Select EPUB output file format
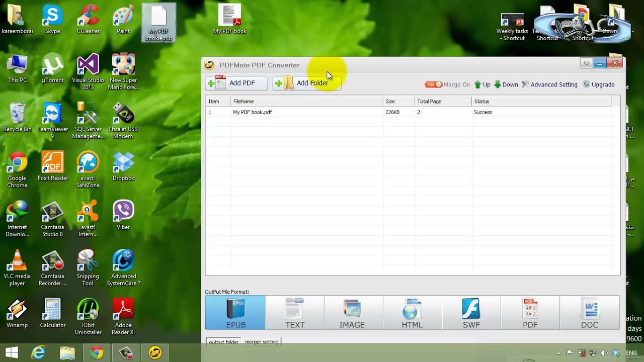 coord(235,313)
